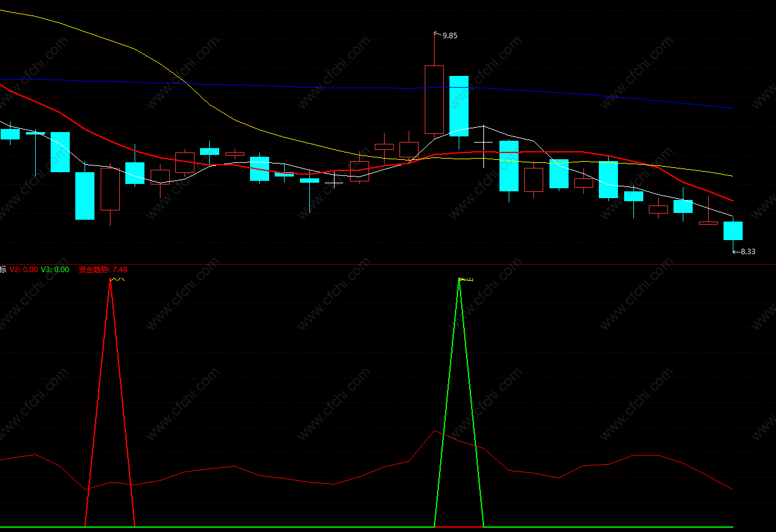Select the tall red candlestick under 9.85
The height and width of the screenshot is (532, 776).
(434, 99)
